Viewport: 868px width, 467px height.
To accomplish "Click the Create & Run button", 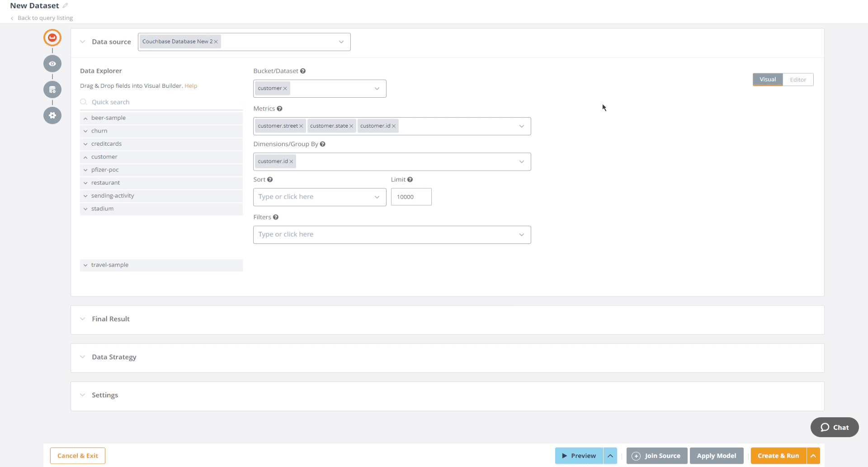I will (778, 456).
